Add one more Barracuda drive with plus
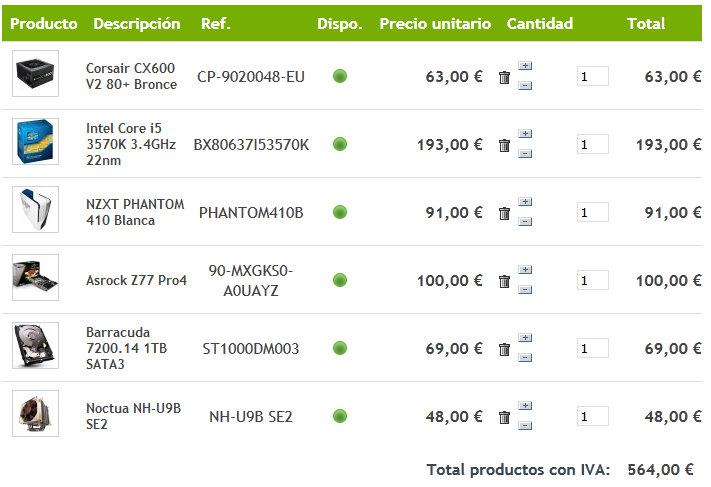The image size is (711, 487). click(x=526, y=338)
